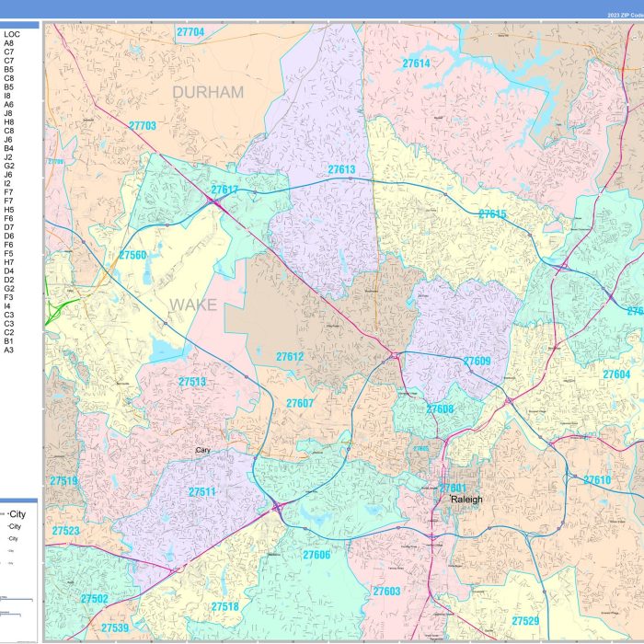Click the 27608 ZIP code label

[440, 409]
